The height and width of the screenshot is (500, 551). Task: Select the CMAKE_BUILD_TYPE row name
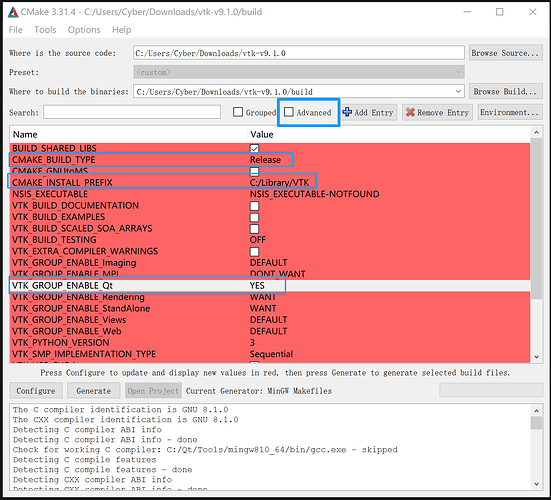pyautogui.click(x=54, y=160)
